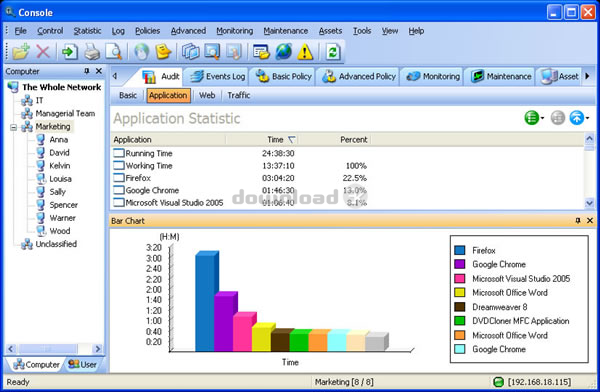Open the blue up-arrow dropdown
This screenshot has width=600, height=392.
579,118
